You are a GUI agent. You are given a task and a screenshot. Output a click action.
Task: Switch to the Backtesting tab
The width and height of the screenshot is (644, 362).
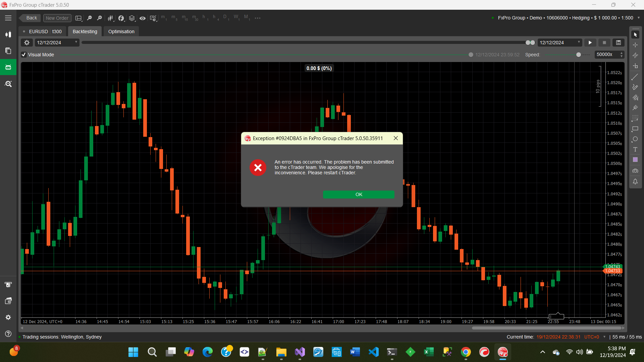pyautogui.click(x=85, y=32)
